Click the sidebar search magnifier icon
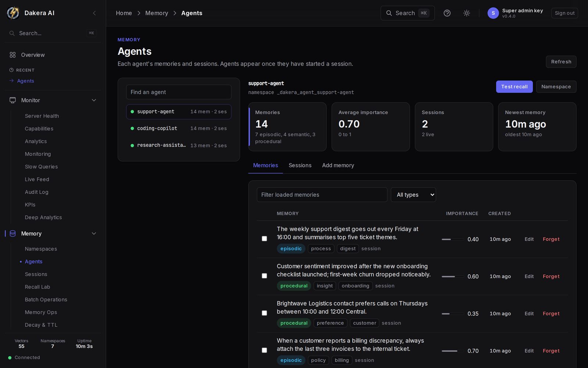588x368 pixels. 12,33
